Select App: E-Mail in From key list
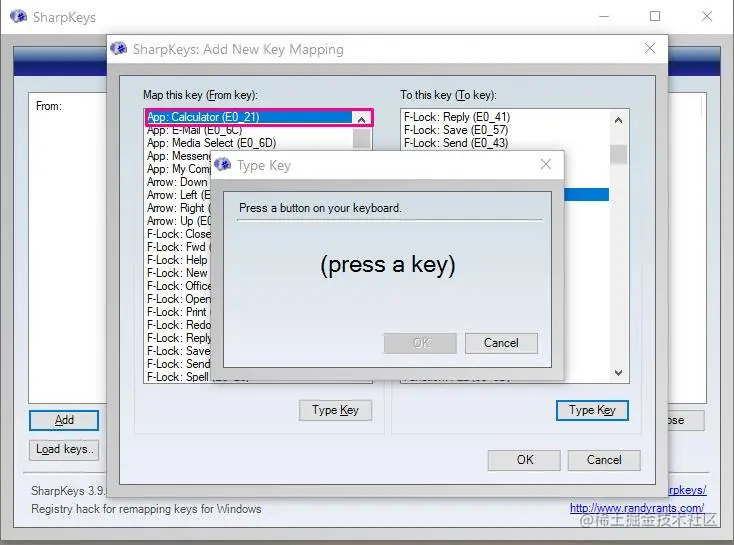 [x=249, y=130]
